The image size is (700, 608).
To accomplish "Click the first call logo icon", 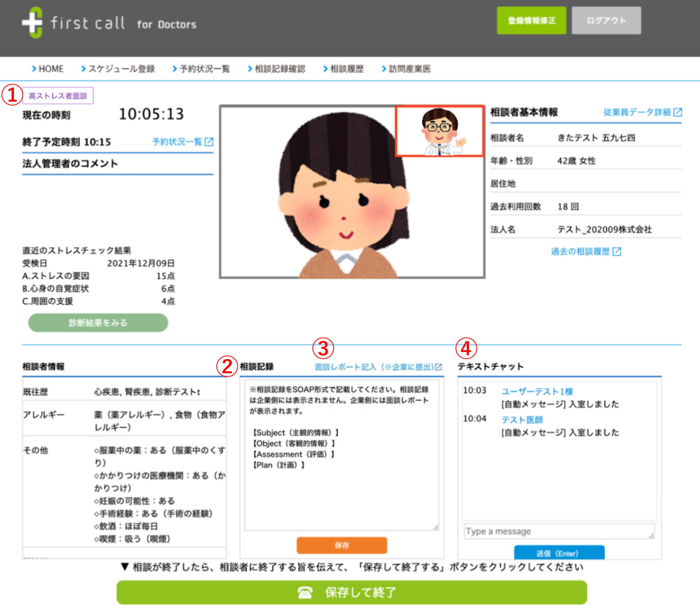I will click(32, 23).
